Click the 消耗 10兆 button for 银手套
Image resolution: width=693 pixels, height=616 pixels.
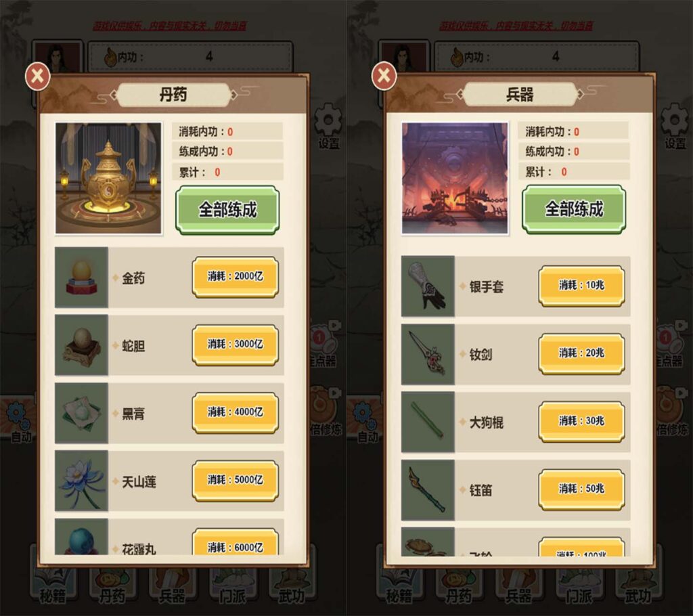[x=581, y=286]
